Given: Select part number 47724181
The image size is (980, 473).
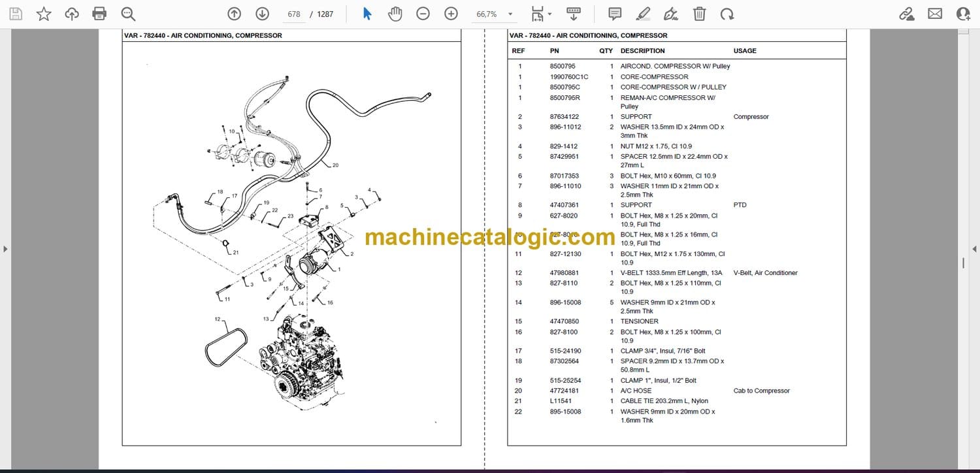Looking at the screenshot, I should (x=564, y=391).
